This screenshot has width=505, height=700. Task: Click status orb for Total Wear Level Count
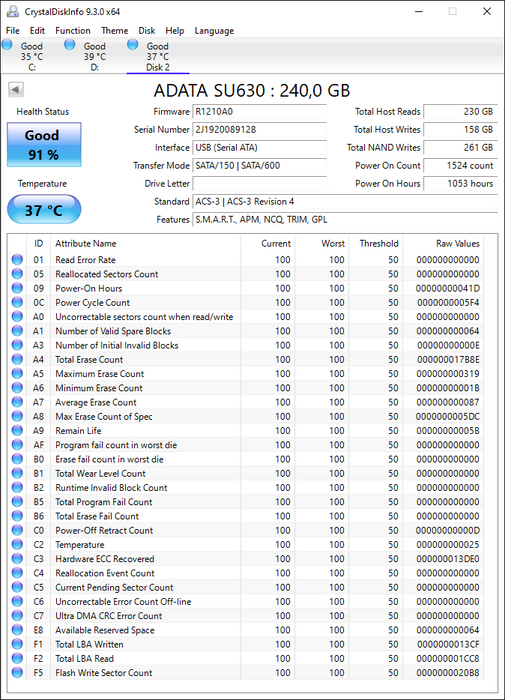coord(17,473)
